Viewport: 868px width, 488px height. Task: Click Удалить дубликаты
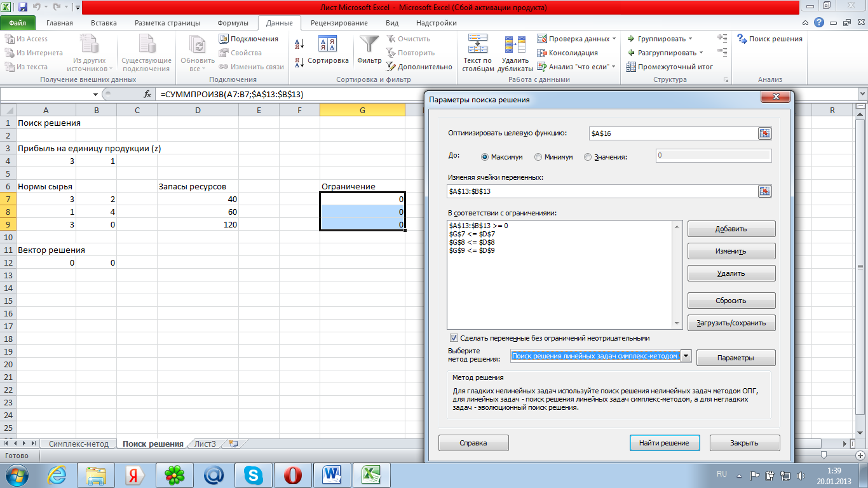tap(515, 54)
